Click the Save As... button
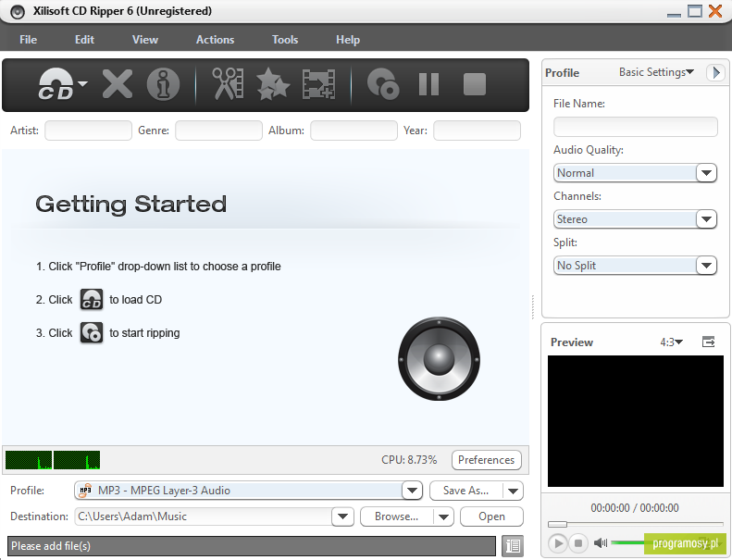Screen dimensions: 732x560 point(465,491)
